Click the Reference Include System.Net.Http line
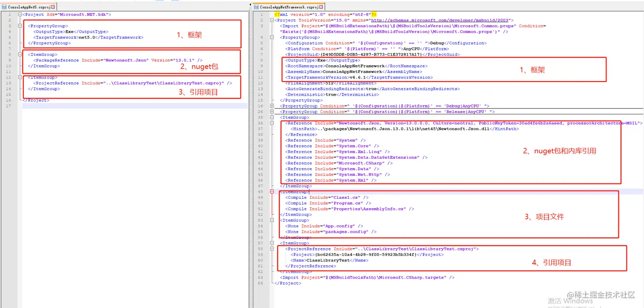The width and height of the screenshot is (644, 308). click(338, 174)
